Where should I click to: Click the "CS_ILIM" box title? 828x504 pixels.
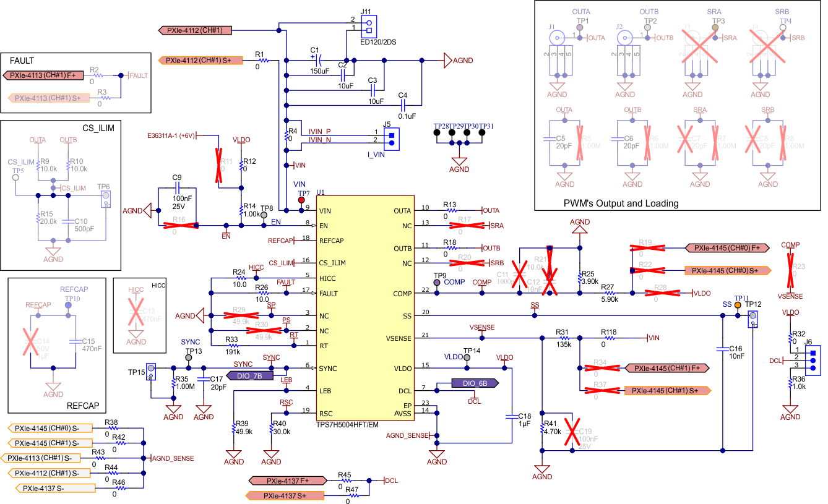[98, 128]
